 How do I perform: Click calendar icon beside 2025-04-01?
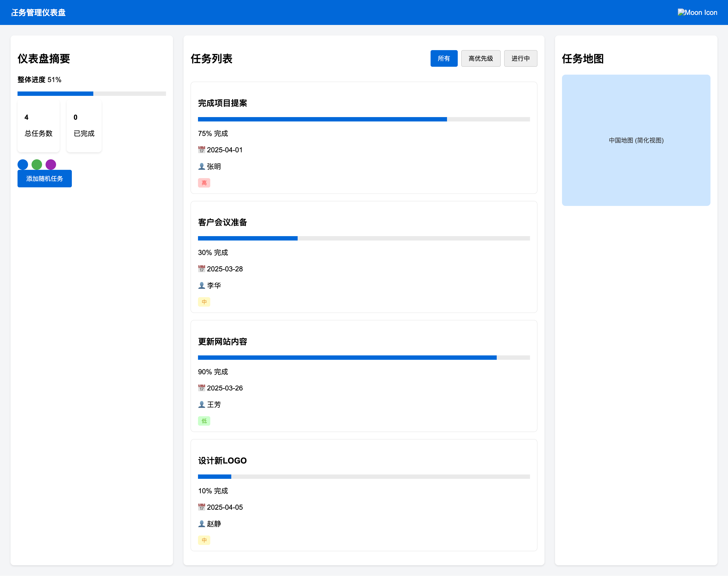pyautogui.click(x=201, y=150)
